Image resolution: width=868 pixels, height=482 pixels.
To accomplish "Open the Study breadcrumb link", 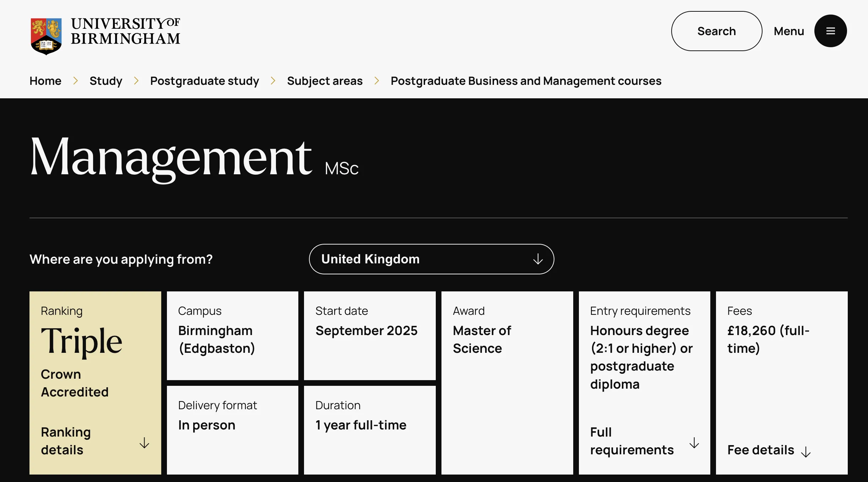I will pyautogui.click(x=106, y=81).
